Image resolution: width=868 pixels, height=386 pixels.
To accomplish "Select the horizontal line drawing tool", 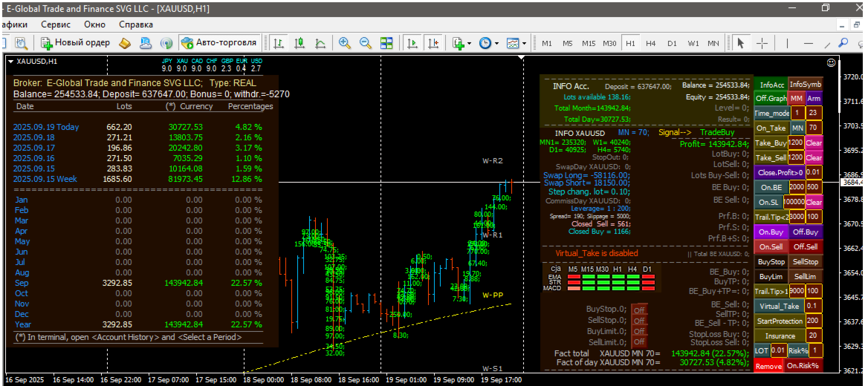I will (809, 42).
